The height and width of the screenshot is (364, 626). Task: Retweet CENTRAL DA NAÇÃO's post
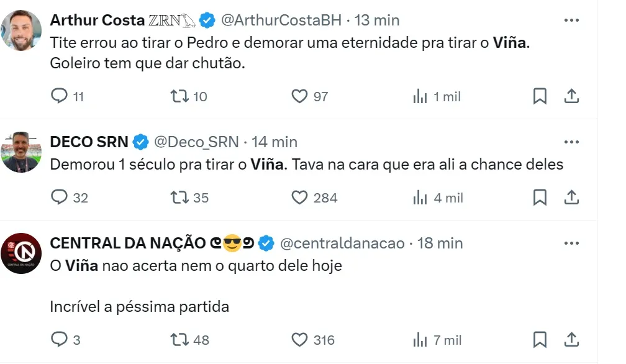tap(179, 340)
